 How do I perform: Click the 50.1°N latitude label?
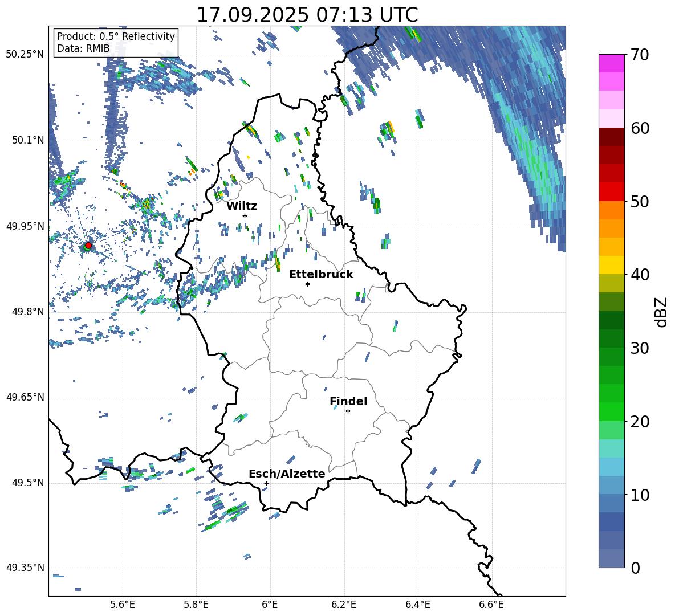tap(28, 140)
